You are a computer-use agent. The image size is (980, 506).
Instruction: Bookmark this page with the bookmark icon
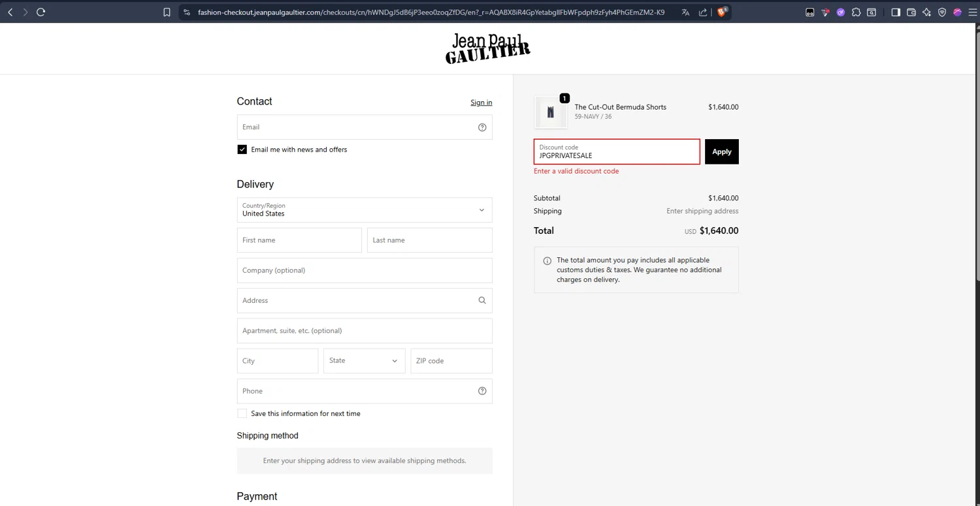tap(167, 12)
